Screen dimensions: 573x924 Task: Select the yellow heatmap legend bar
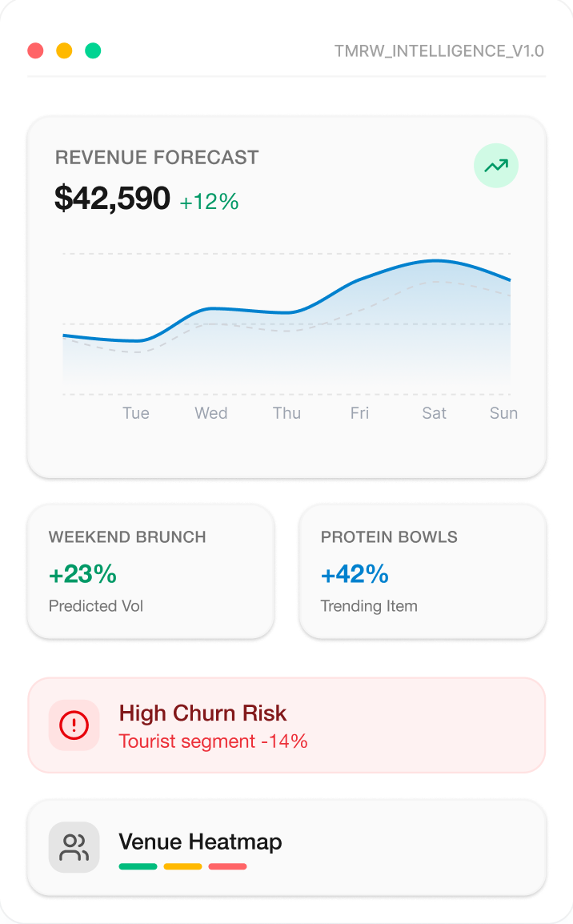182,866
